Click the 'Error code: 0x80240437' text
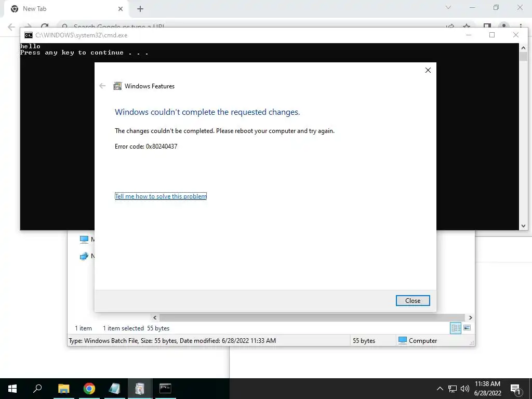 146,147
